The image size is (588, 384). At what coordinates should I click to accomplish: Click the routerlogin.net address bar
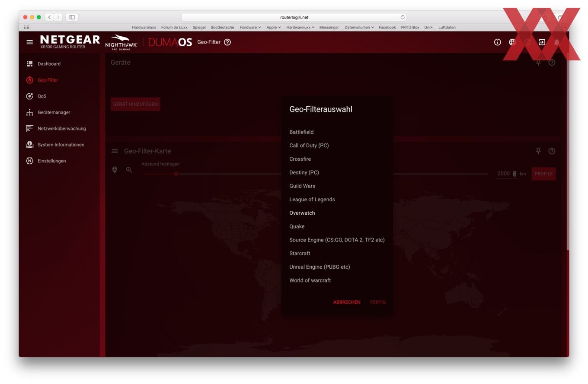click(x=294, y=17)
